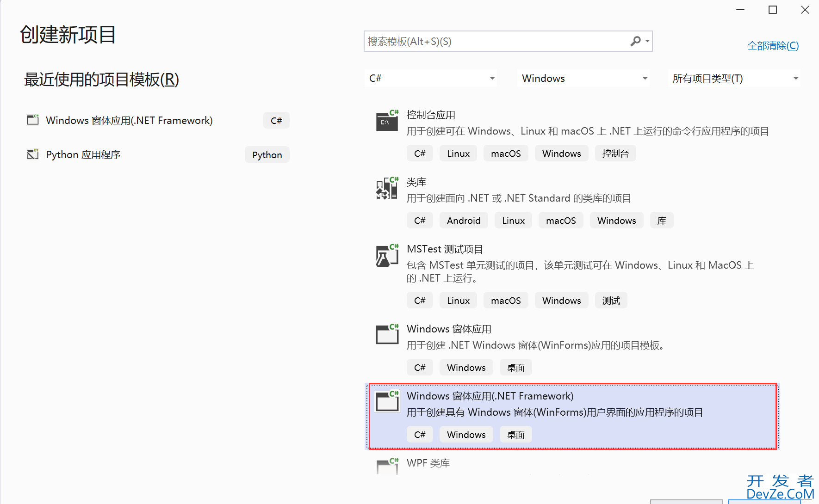This screenshot has width=819, height=504.
Task: Click 桌面 tag under Windows 窗体应用
Action: pyautogui.click(x=515, y=367)
